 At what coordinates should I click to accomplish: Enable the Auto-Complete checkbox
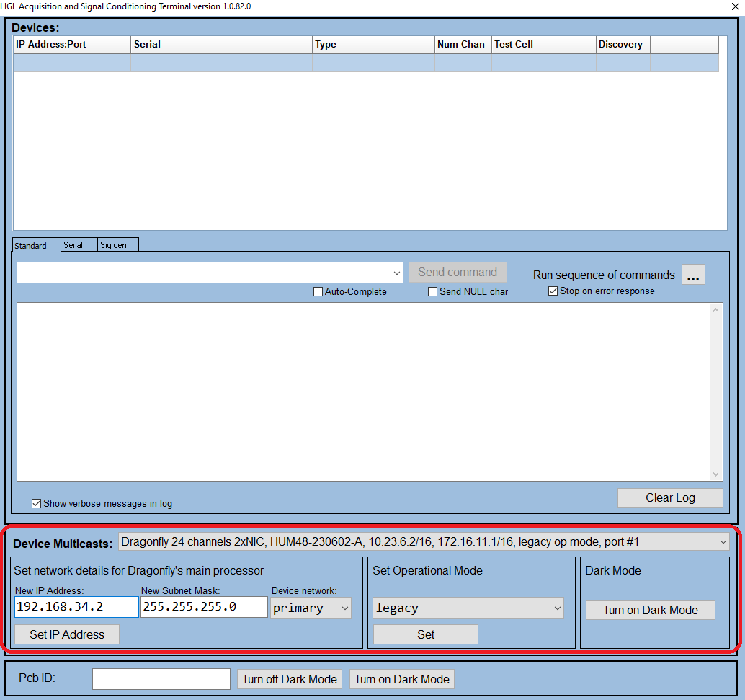click(x=318, y=291)
